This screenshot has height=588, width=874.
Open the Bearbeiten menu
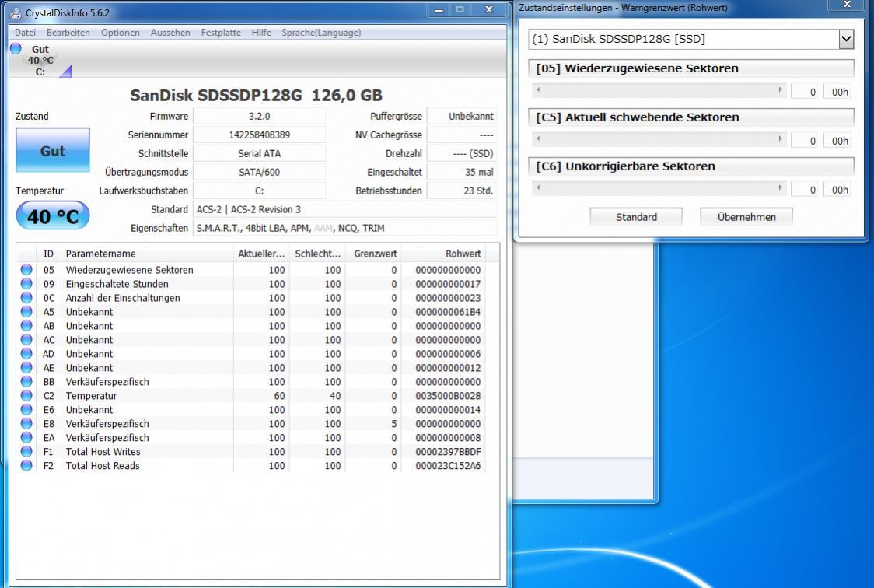(x=68, y=33)
